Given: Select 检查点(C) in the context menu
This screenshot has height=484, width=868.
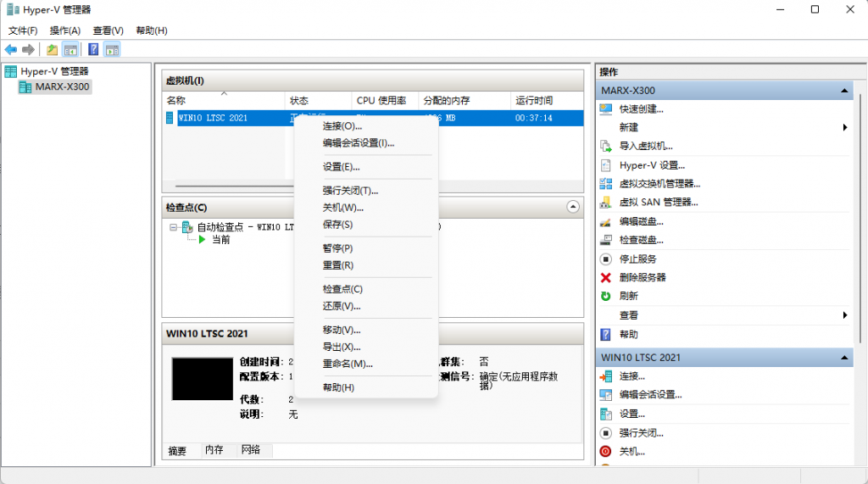Looking at the screenshot, I should pos(342,289).
